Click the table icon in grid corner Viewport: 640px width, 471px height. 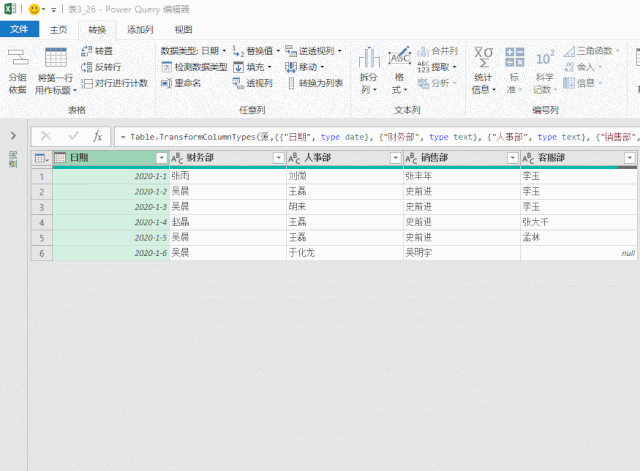click(x=41, y=158)
